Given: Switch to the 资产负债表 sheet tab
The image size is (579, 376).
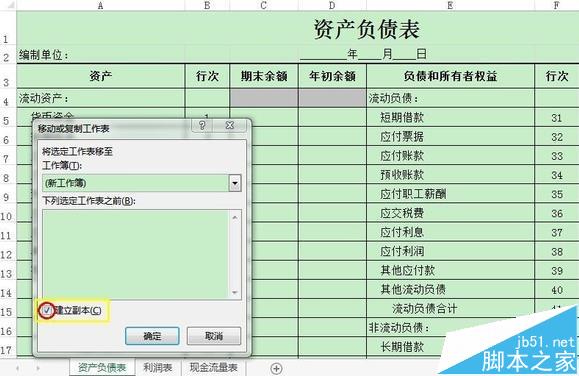Looking at the screenshot, I should coord(102,368).
